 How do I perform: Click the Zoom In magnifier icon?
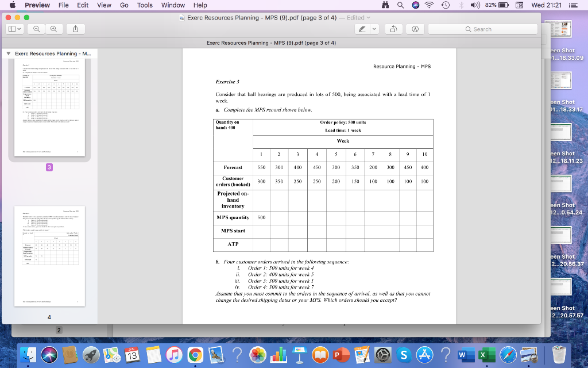click(53, 29)
